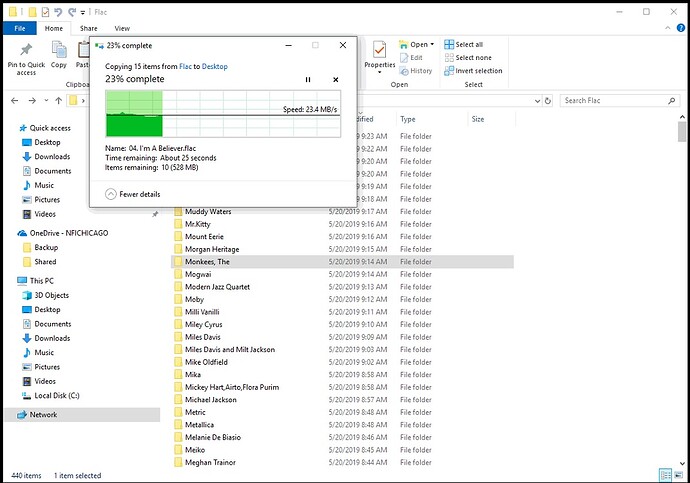Pause the file copy operation
This screenshot has height=483, width=690.
(308, 80)
